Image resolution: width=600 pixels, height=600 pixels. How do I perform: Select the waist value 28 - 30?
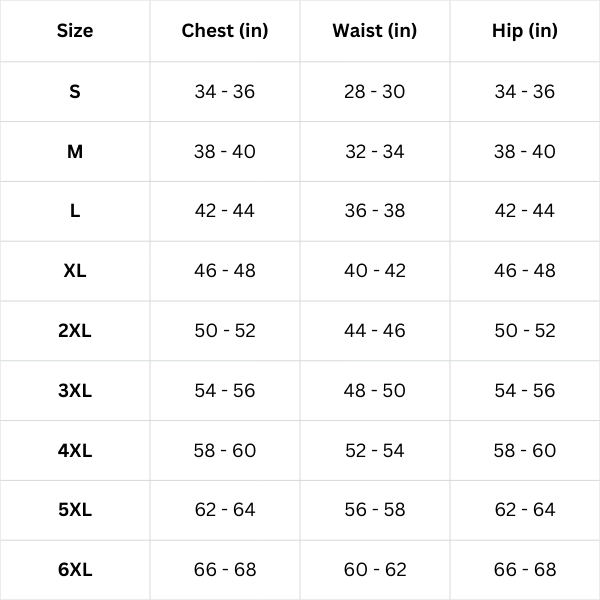pos(375,92)
